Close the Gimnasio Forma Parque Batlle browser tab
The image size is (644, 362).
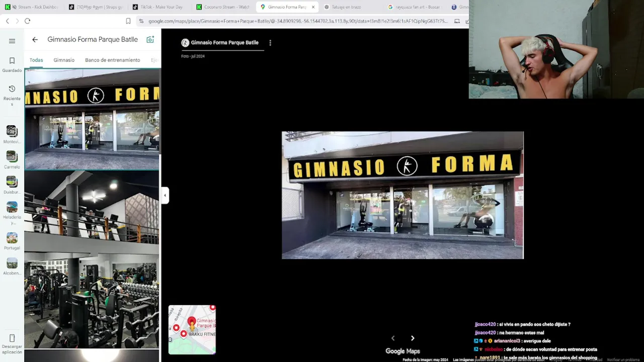point(313,7)
